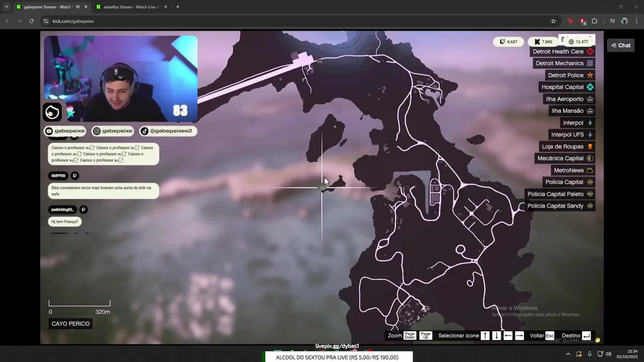Click the pedrinking82_ chat username
This screenshot has height=362, width=644.
tap(62, 209)
